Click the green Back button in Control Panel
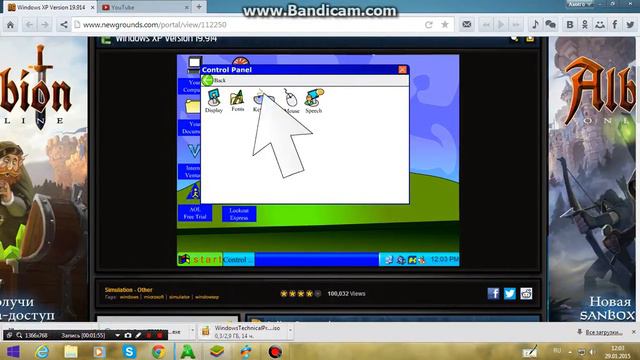 coord(213,80)
